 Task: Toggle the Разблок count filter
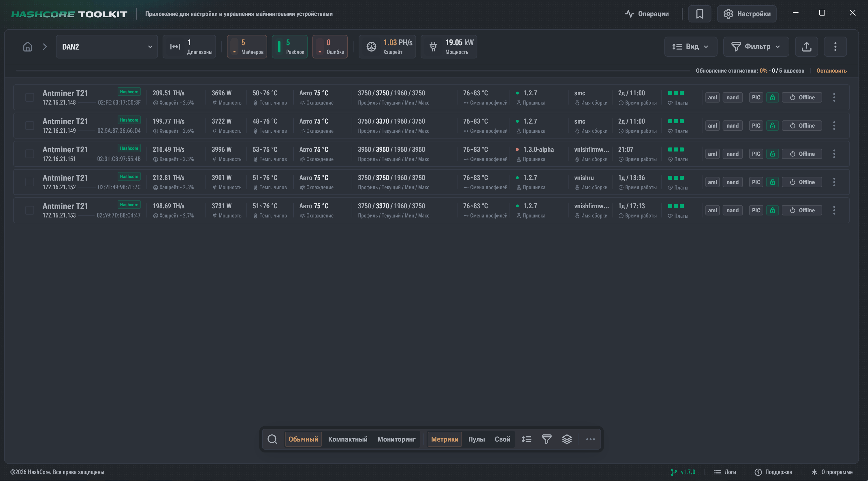click(x=290, y=47)
